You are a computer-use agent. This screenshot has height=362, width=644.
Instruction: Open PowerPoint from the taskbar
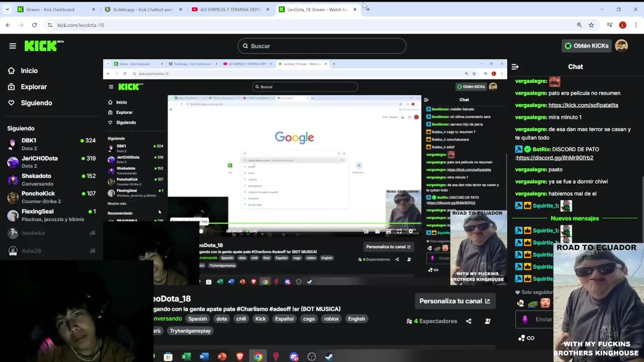pos(222,357)
